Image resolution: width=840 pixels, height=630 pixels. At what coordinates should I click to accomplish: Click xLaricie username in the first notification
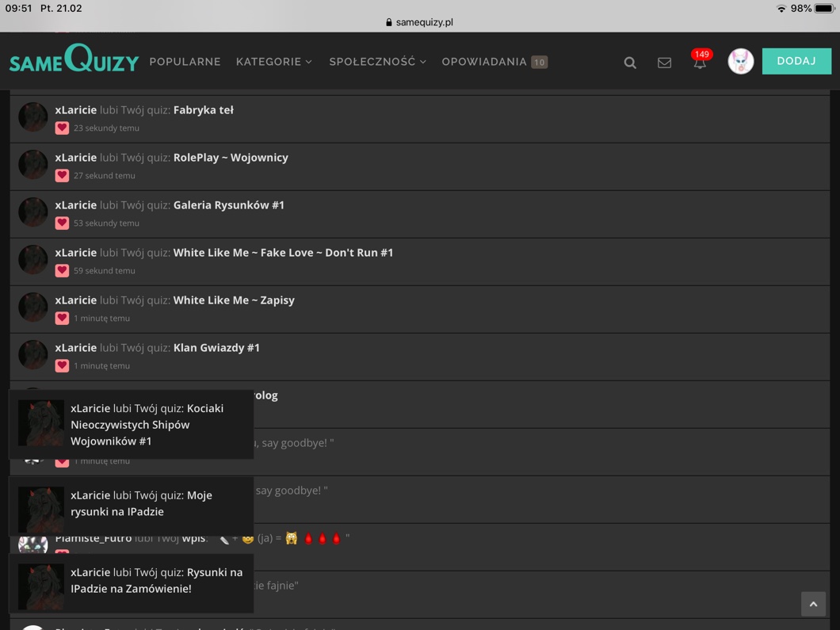(x=75, y=110)
